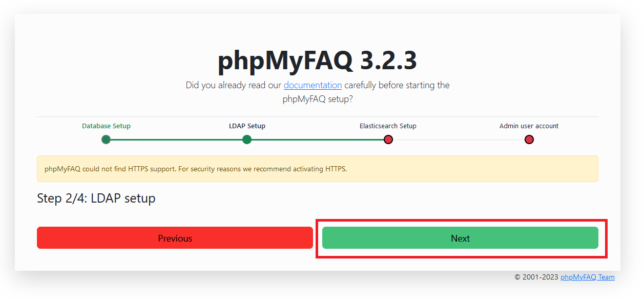This screenshot has height=299, width=644.
Task: Jump to the Elasticsearch Setup step label
Action: pos(388,126)
